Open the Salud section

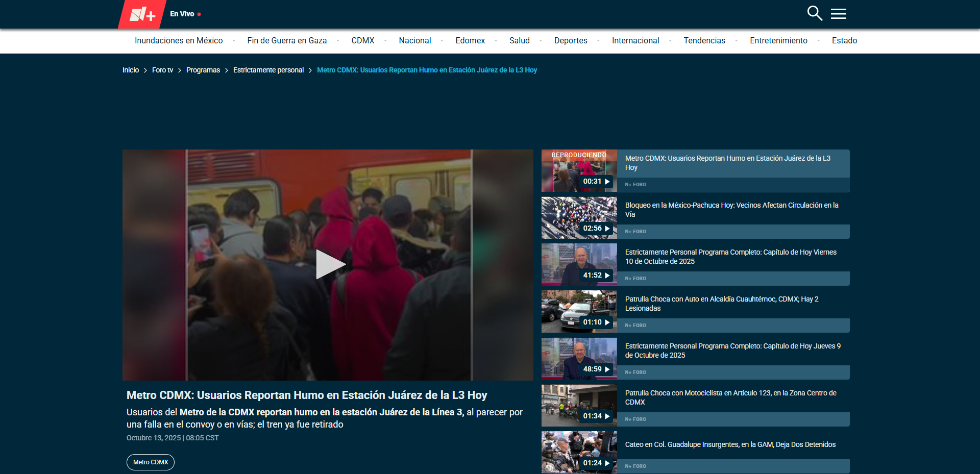tap(520, 41)
